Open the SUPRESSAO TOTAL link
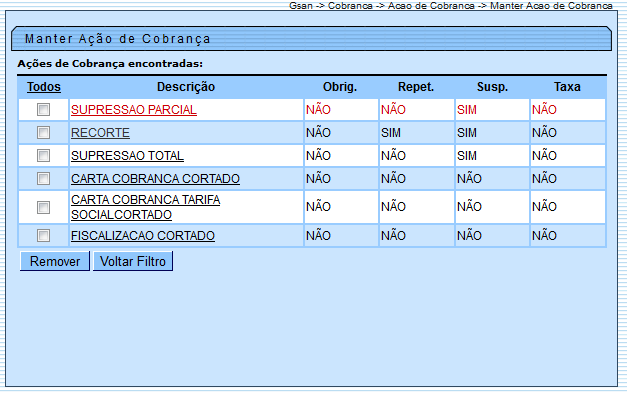Viewport: 627px width, 393px height. coord(127,156)
